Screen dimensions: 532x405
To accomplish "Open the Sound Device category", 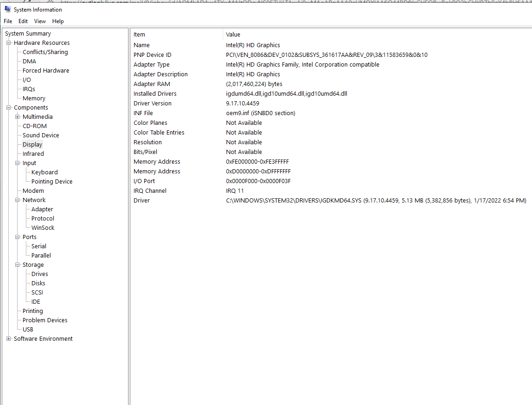I will pos(41,135).
